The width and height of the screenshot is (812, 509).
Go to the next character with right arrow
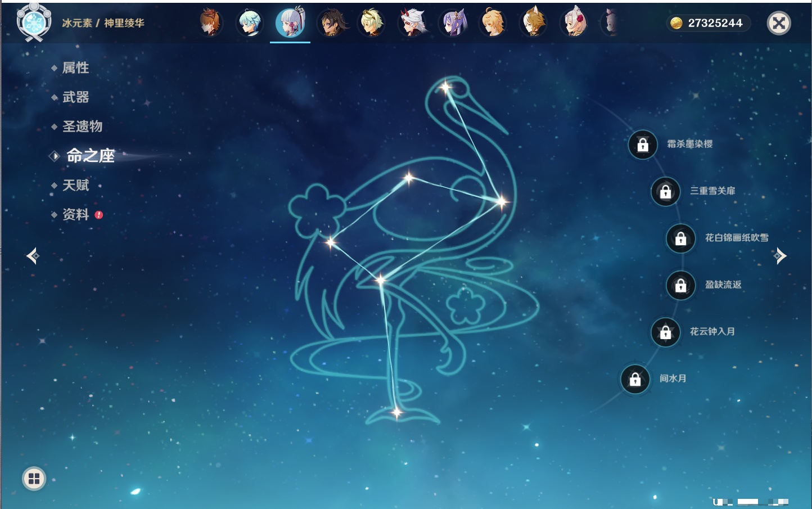(x=779, y=256)
